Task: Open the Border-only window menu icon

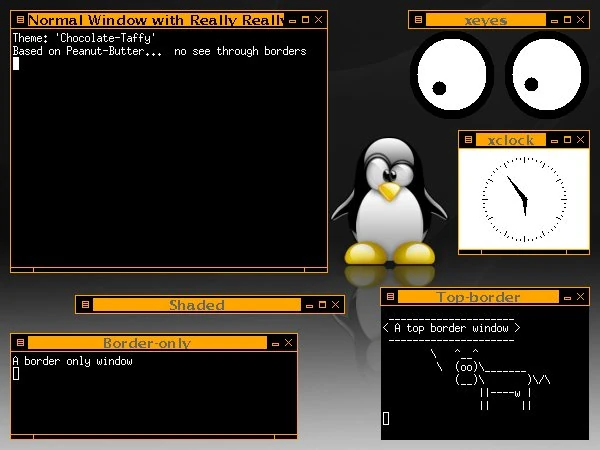Action: click(20, 342)
